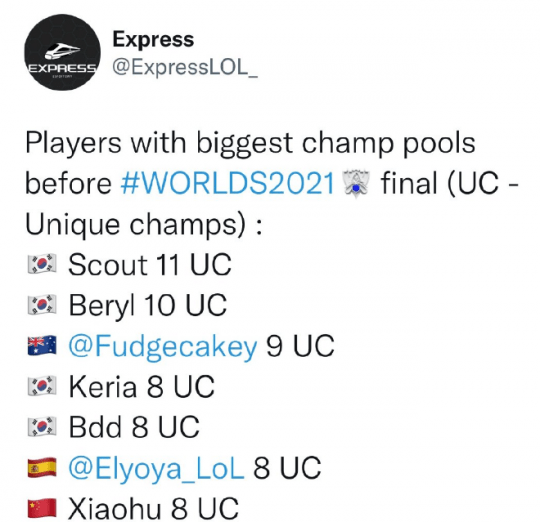Click the Korean flag beside Scout

pos(42,264)
